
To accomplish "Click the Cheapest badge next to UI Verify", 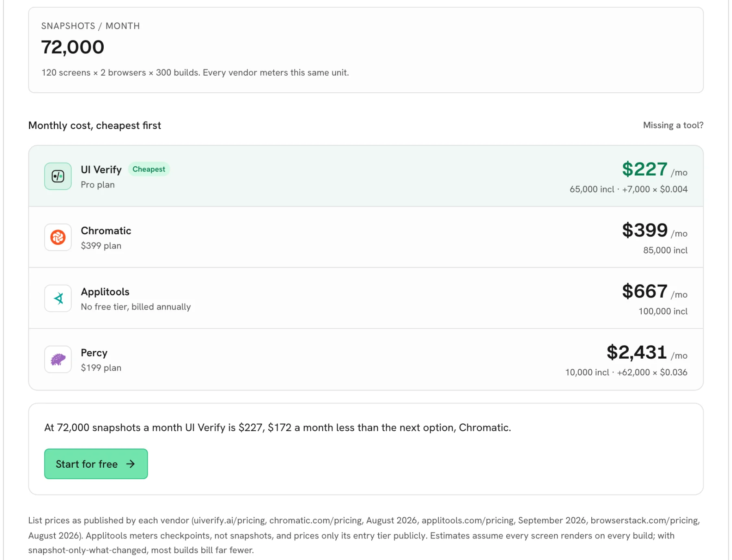I will coord(149,169).
